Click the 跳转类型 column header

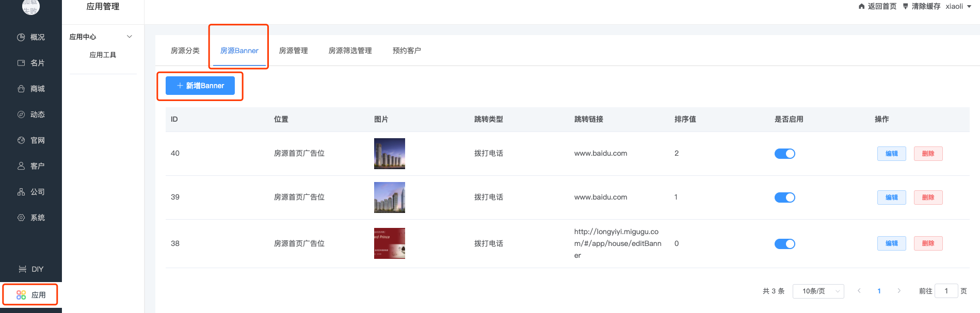[489, 119]
